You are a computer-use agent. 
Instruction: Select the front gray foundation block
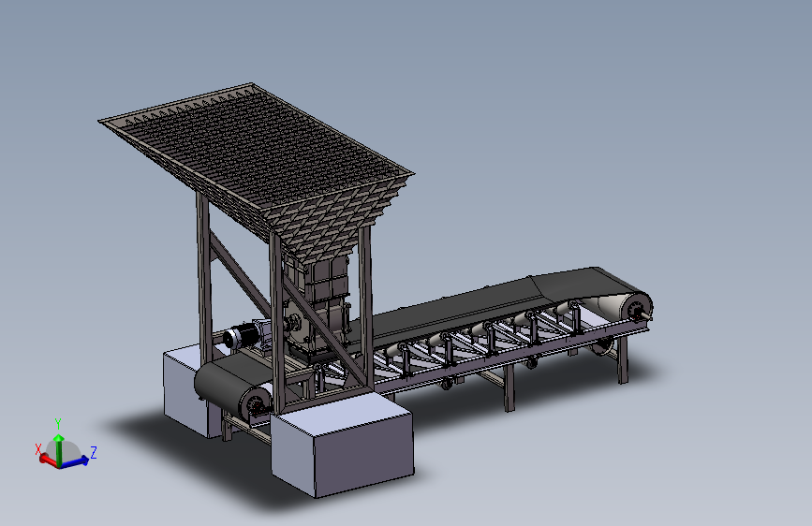[343, 446]
